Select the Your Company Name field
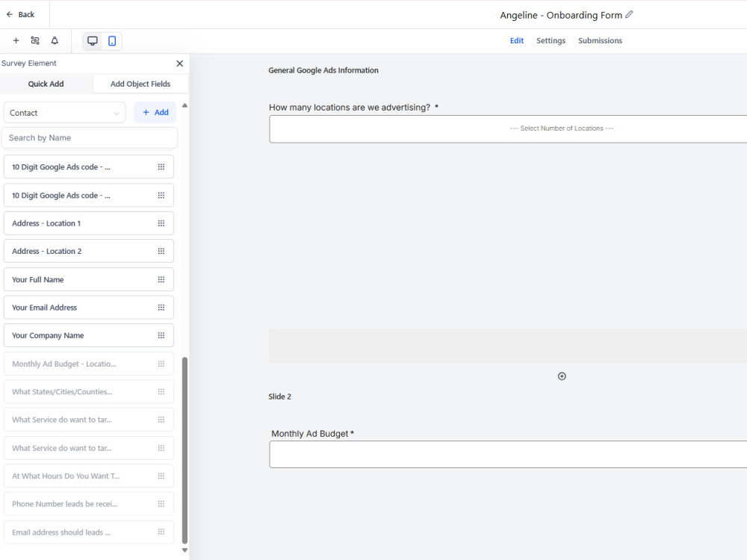The height and width of the screenshot is (560, 747). (89, 335)
